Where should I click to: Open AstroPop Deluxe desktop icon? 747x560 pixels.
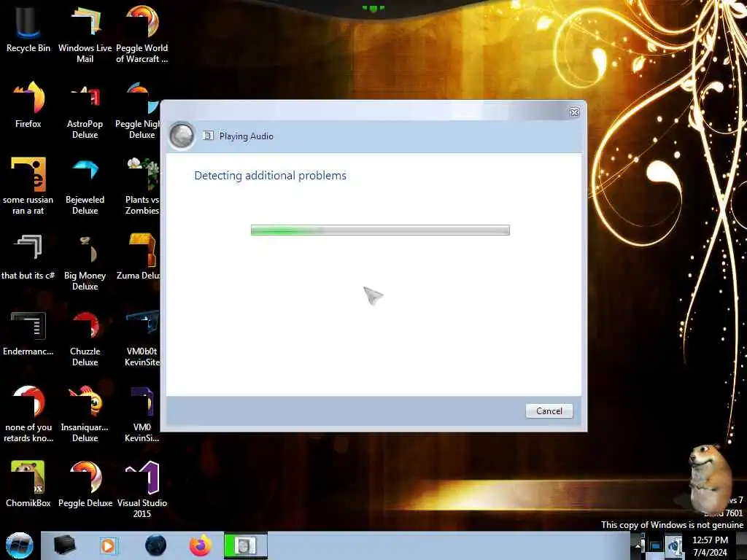point(85,111)
